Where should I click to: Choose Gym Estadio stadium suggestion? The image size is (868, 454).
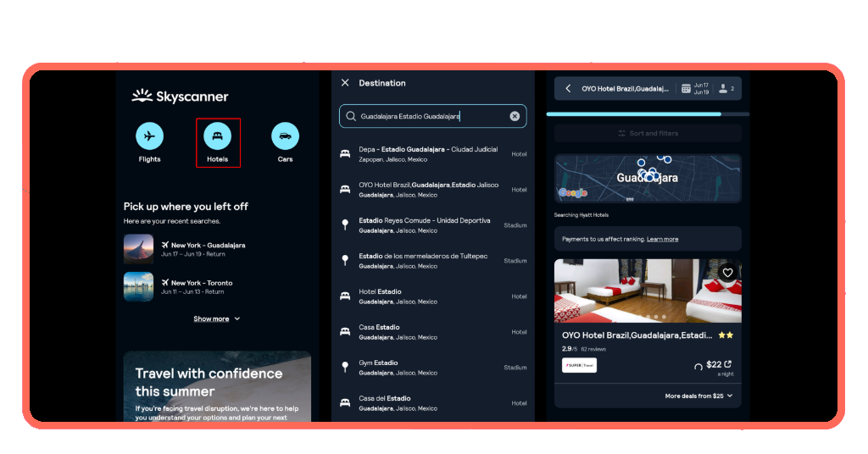pyautogui.click(x=433, y=368)
